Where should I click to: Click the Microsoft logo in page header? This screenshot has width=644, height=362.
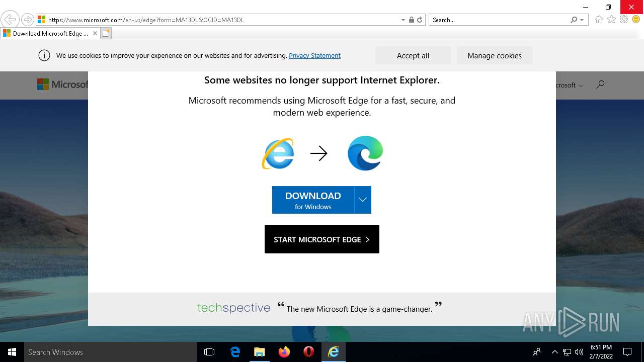tap(62, 84)
